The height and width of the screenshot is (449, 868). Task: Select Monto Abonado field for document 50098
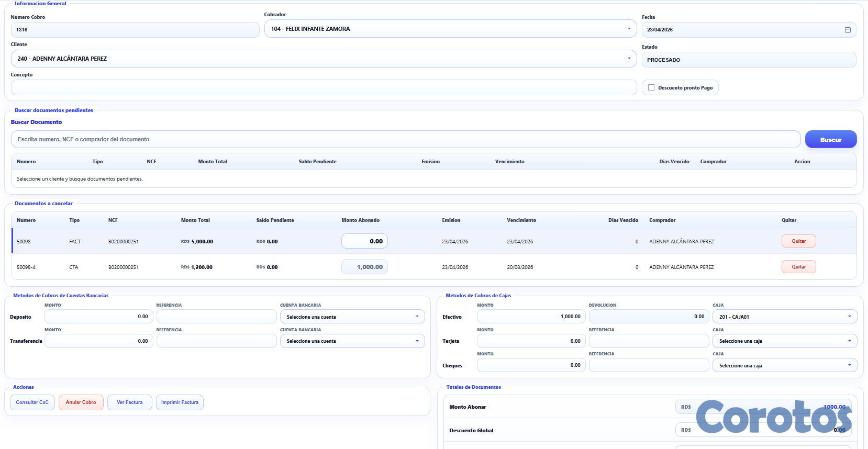click(364, 241)
